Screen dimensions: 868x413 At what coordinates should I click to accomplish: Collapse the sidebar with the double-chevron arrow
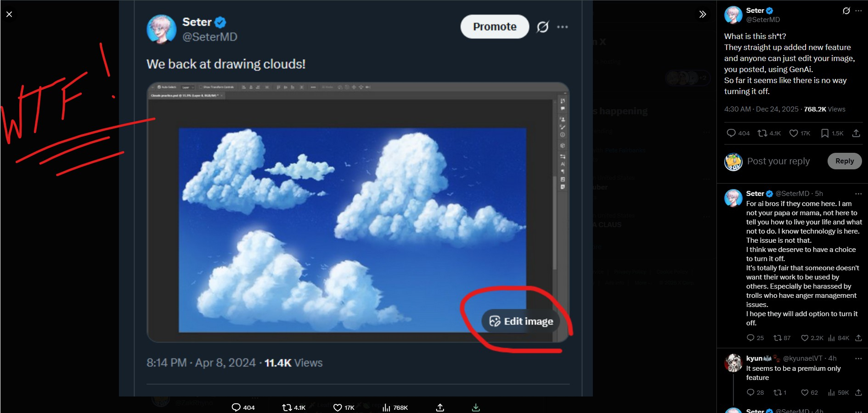tap(702, 14)
